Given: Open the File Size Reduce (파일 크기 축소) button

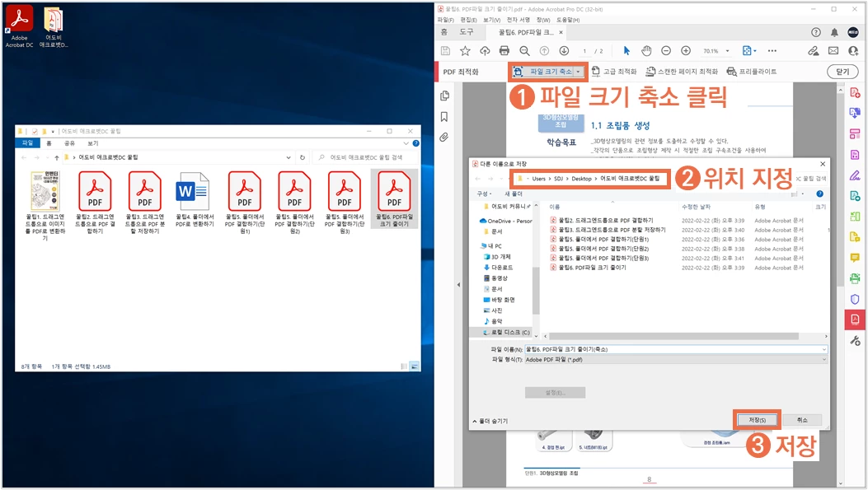Looking at the screenshot, I should coord(543,72).
